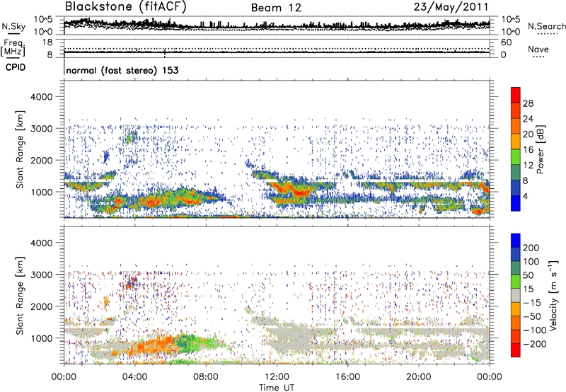566x392 pixels.
Task: Click the '-50' label on Velocity colorbar
Action: click(x=532, y=316)
